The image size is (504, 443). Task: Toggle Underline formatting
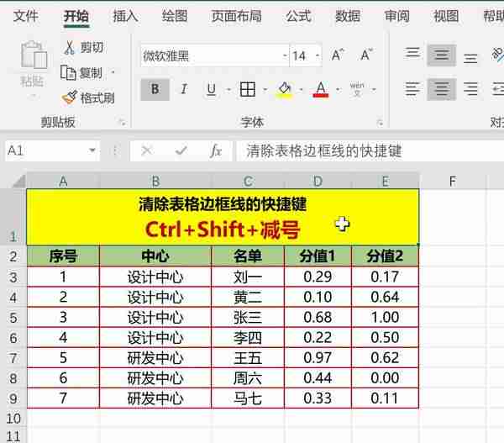click(211, 89)
